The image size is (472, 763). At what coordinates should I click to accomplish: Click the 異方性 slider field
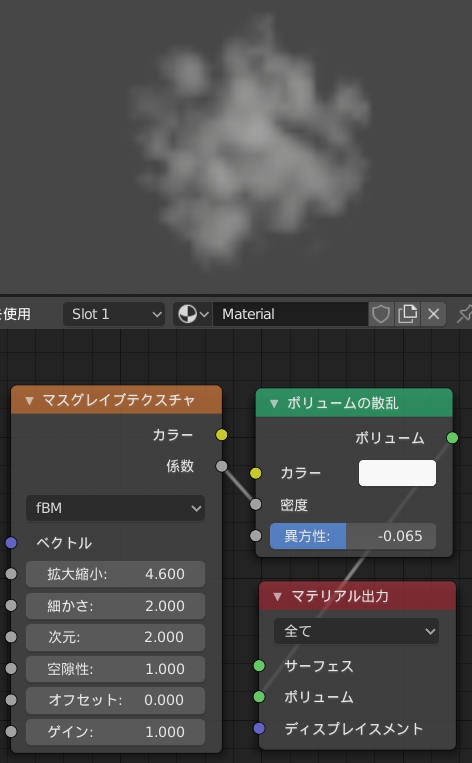point(353,536)
